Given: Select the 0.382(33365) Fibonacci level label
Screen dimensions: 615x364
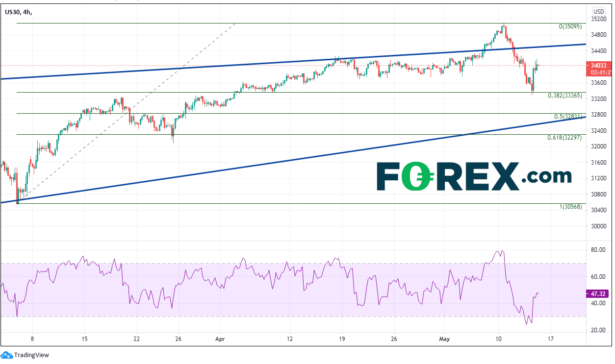Looking at the screenshot, I should coord(564,96).
